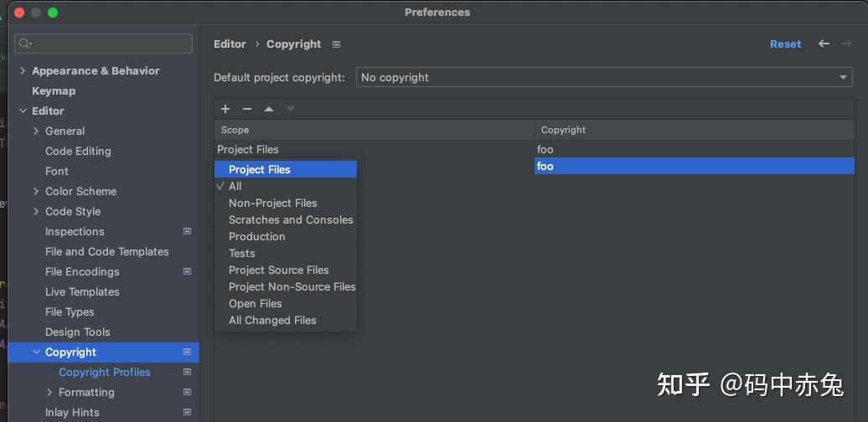
Task: Focus the settings search field
Action: click(104, 44)
